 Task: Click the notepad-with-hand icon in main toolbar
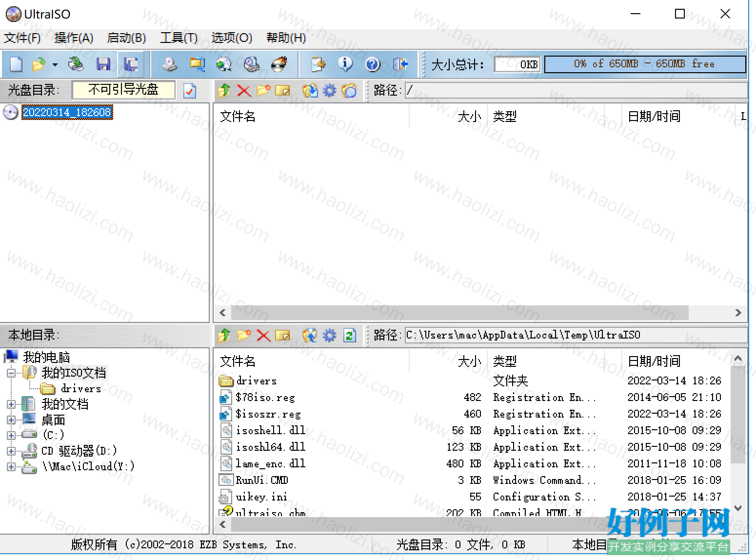(318, 64)
